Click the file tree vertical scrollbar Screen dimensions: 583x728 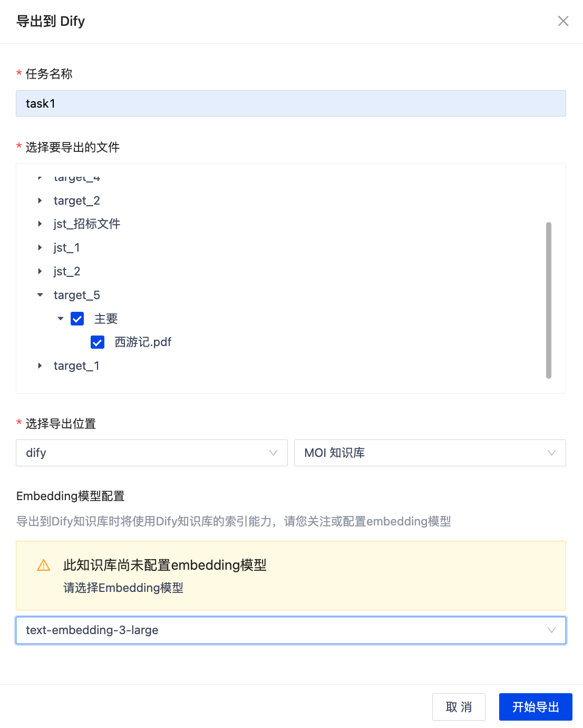549,300
